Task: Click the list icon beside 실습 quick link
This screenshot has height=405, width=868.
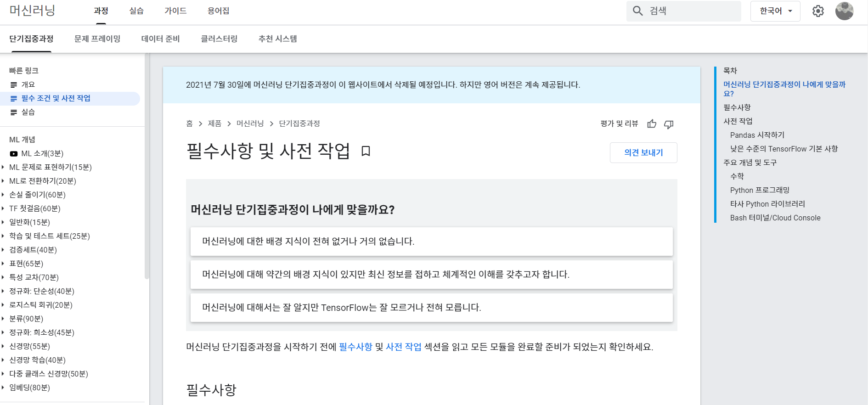Action: pyautogui.click(x=14, y=112)
